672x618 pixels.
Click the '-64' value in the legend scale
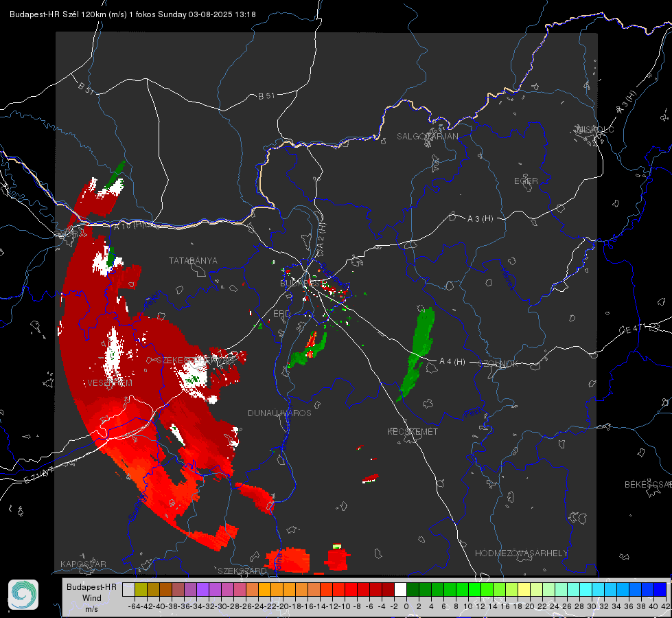click(135, 606)
